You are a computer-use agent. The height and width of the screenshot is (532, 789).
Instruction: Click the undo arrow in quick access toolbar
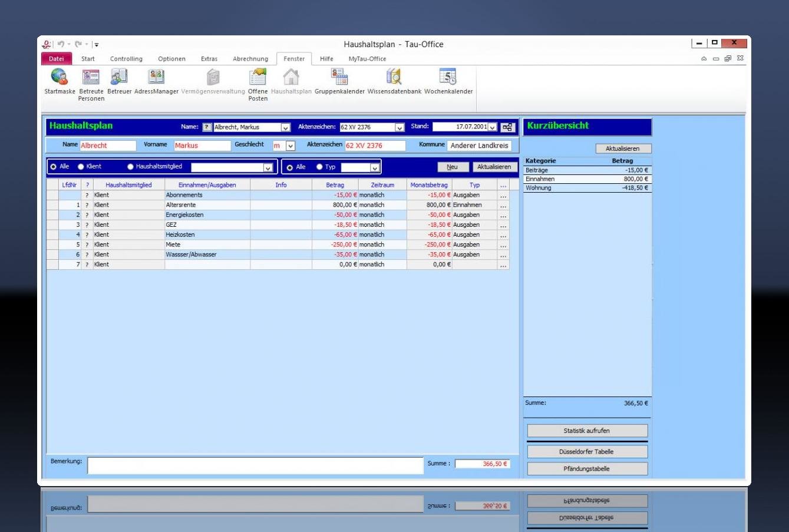pyautogui.click(x=61, y=44)
